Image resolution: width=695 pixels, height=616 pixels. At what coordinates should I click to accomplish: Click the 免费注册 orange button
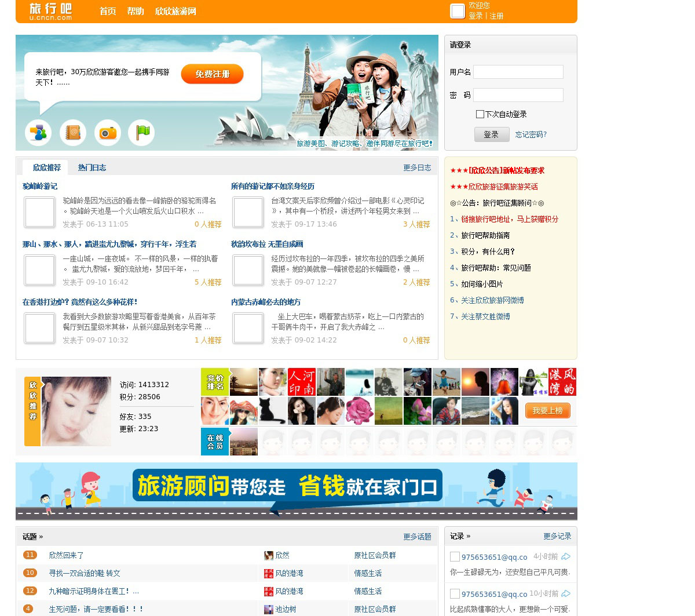click(212, 74)
